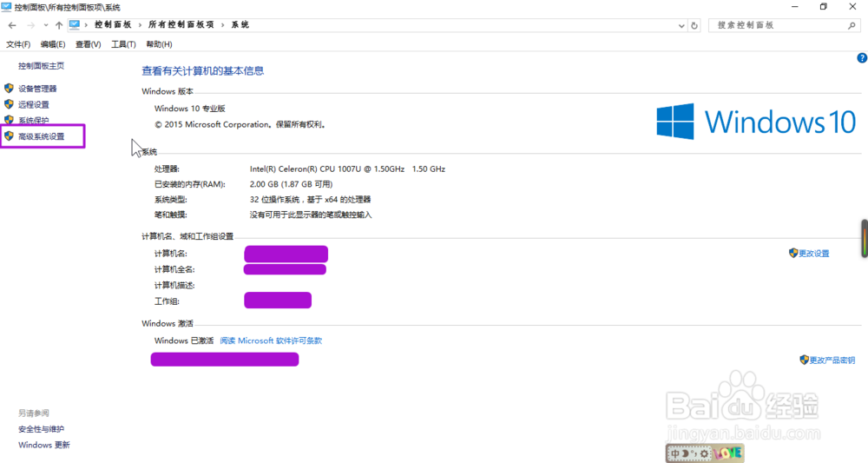Open 高级系统设置 link
The width and height of the screenshot is (868, 463).
click(x=42, y=136)
